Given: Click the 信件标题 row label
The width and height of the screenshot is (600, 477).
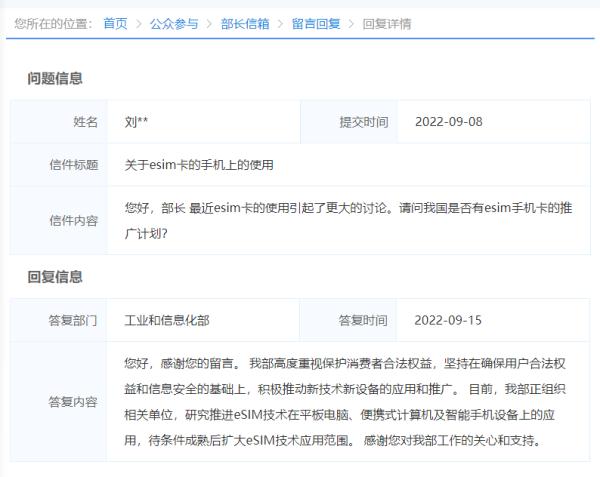Looking at the screenshot, I should [73, 165].
